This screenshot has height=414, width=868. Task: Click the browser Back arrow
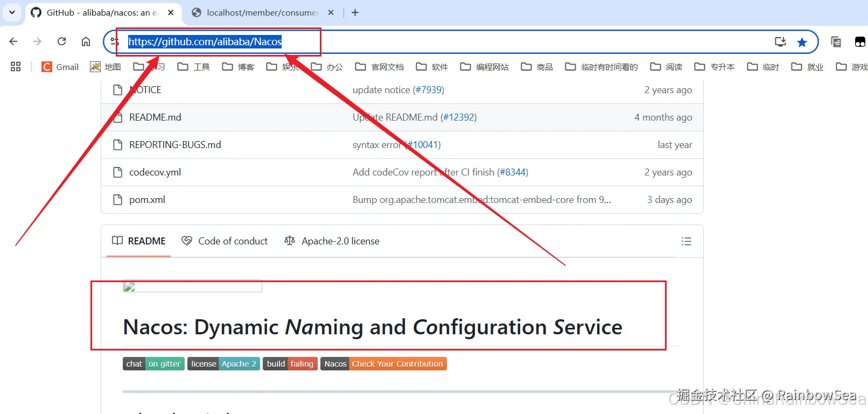pos(13,41)
